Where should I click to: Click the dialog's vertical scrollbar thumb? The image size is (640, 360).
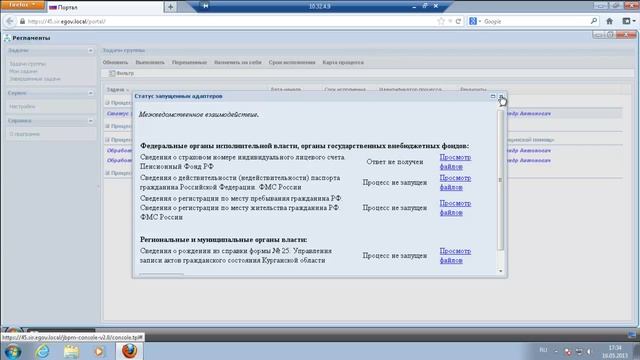pyautogui.click(x=501, y=180)
